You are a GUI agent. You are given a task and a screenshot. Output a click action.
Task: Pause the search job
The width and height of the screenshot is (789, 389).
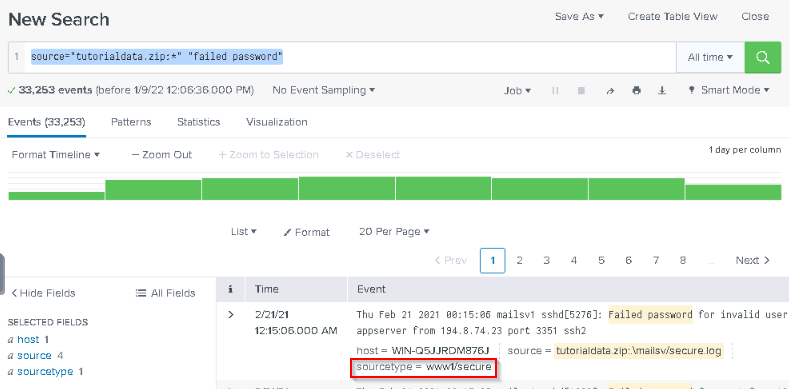[x=555, y=91]
